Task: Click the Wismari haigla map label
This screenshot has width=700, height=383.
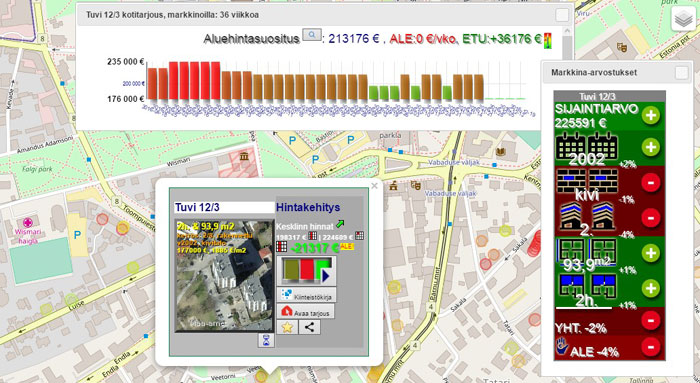Action: [x=28, y=237]
